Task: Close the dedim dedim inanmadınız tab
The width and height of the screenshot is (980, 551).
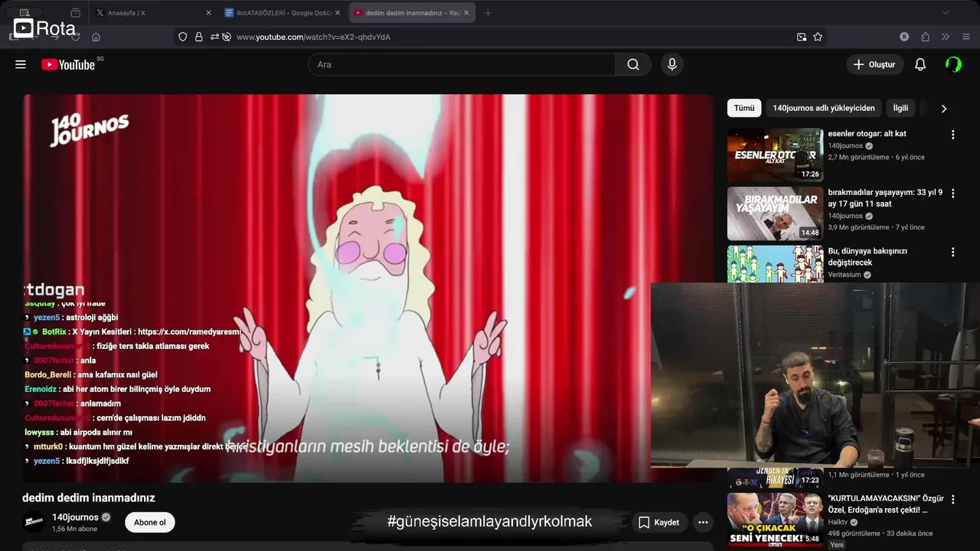Action: pos(466,13)
